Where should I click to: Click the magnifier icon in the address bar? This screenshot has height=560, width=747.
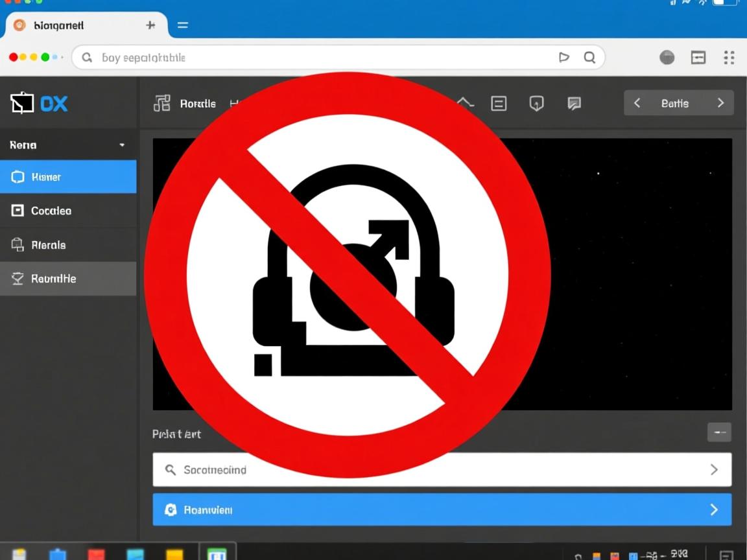click(589, 58)
